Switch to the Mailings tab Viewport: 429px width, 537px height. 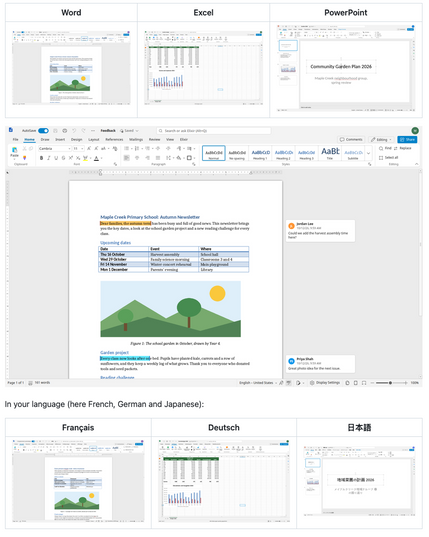(x=136, y=140)
